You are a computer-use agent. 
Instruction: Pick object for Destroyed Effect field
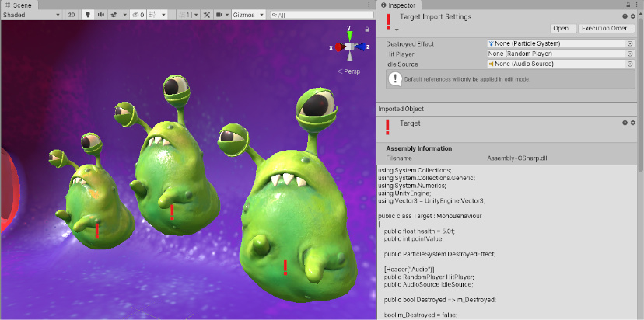pyautogui.click(x=630, y=43)
